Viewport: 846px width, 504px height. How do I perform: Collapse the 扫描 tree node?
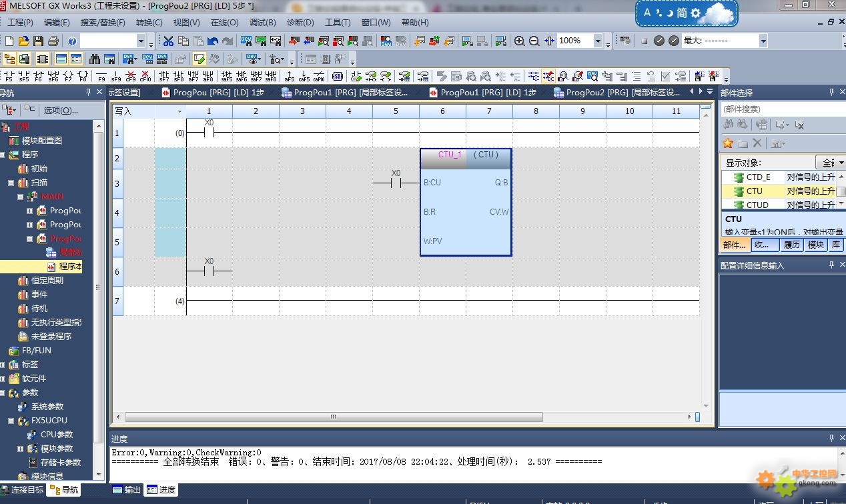coord(11,183)
